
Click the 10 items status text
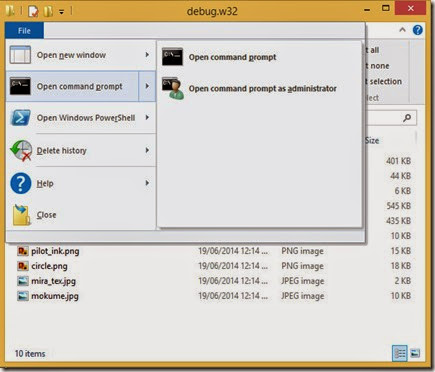pyautogui.click(x=30, y=354)
